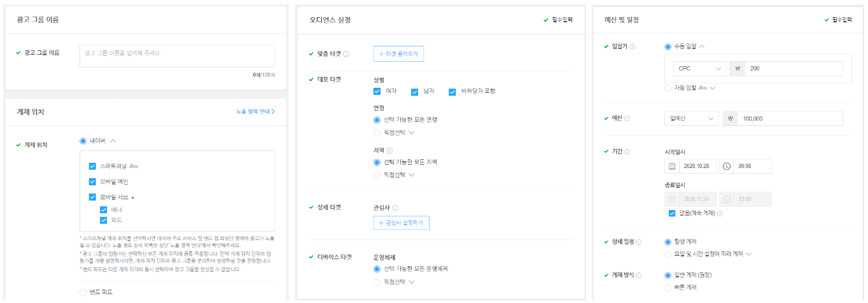The image size is (868, 303).
Task: Uncheck 없음(계속 게재) end date option
Action: [x=672, y=213]
